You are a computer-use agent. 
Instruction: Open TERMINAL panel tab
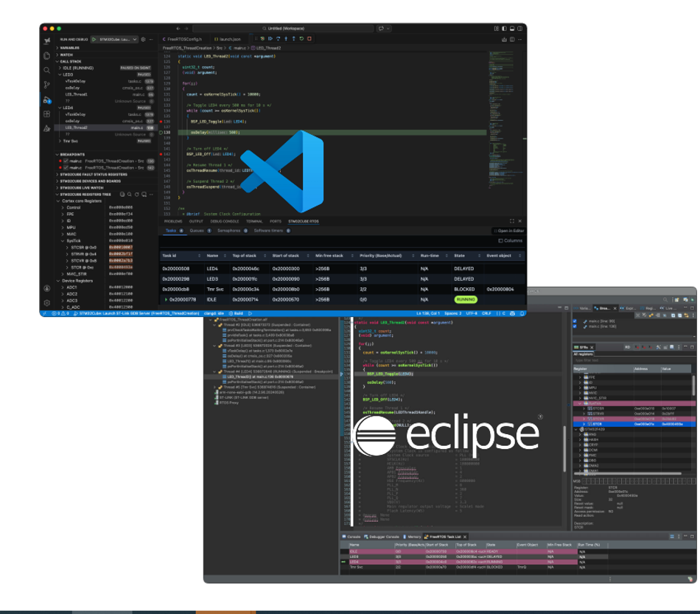pos(254,221)
